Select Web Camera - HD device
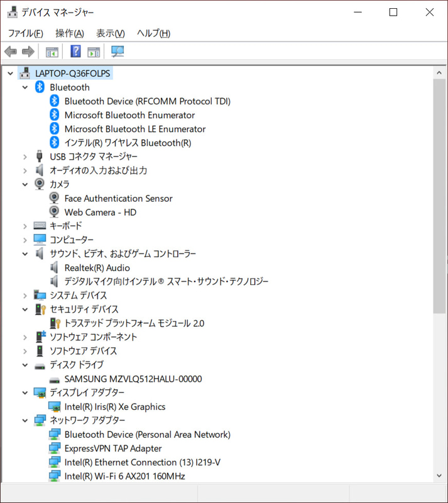 click(x=101, y=212)
